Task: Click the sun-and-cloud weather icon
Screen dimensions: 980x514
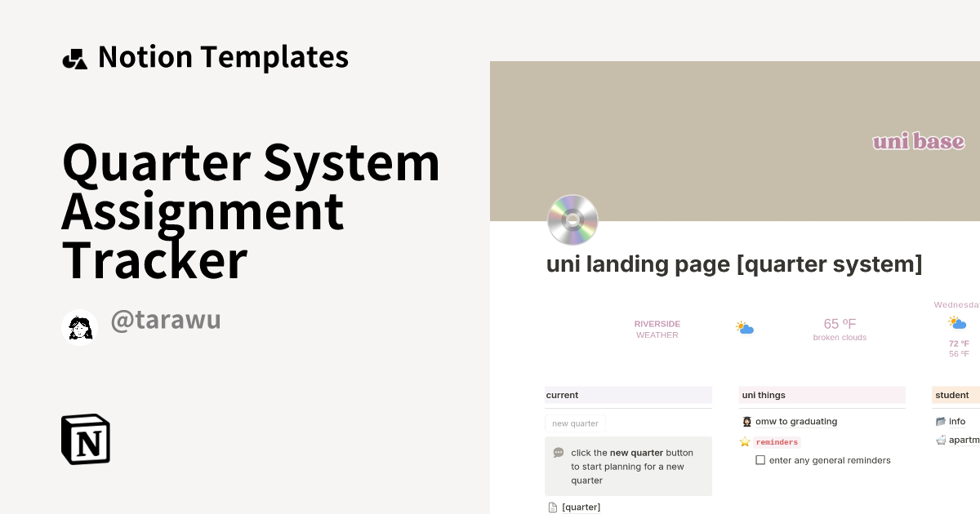Action: pyautogui.click(x=745, y=327)
